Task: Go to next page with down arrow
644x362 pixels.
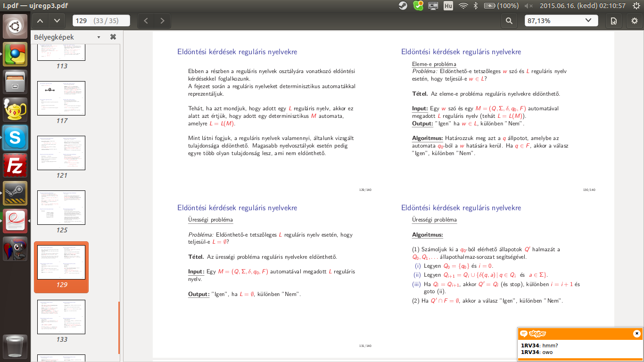Action: [x=57, y=21]
